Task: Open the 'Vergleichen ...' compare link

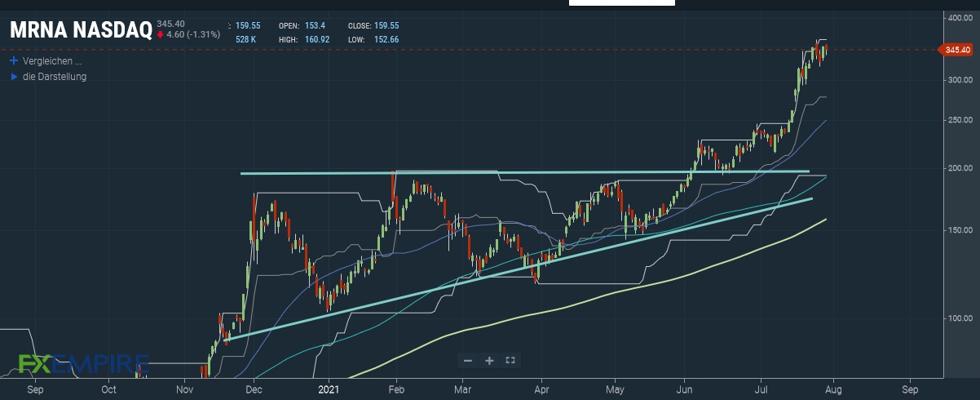Action: coord(52,61)
